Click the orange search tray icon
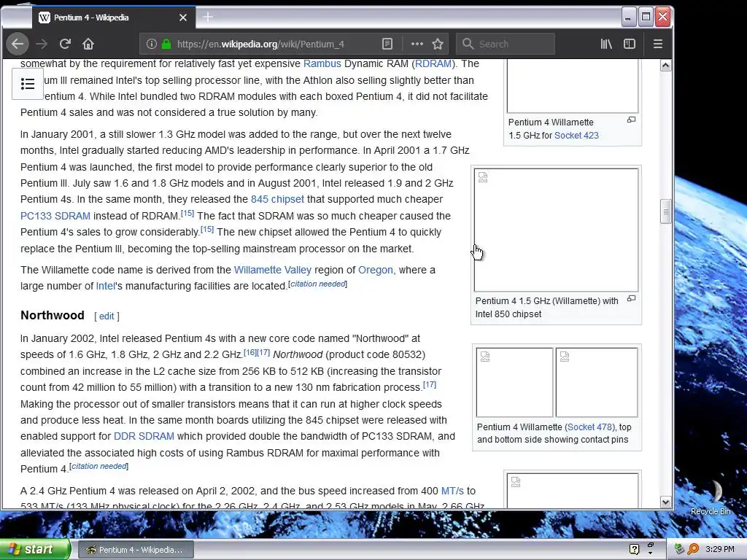747x560 pixels. [693, 549]
